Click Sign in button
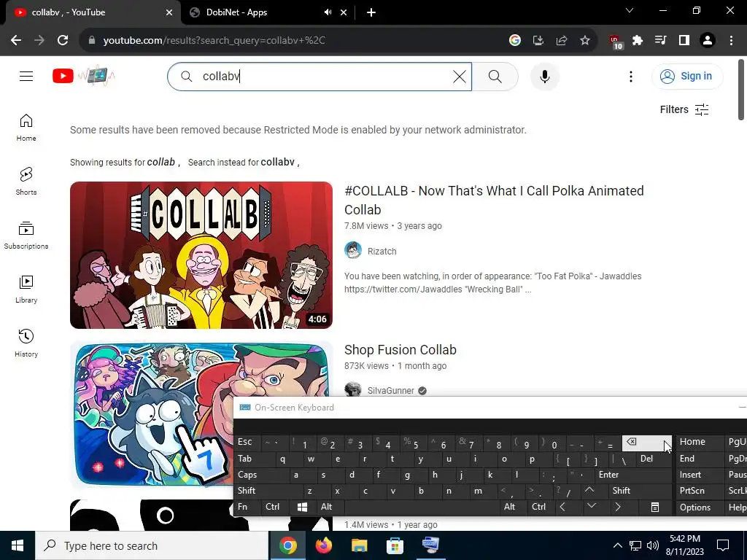 pos(687,76)
